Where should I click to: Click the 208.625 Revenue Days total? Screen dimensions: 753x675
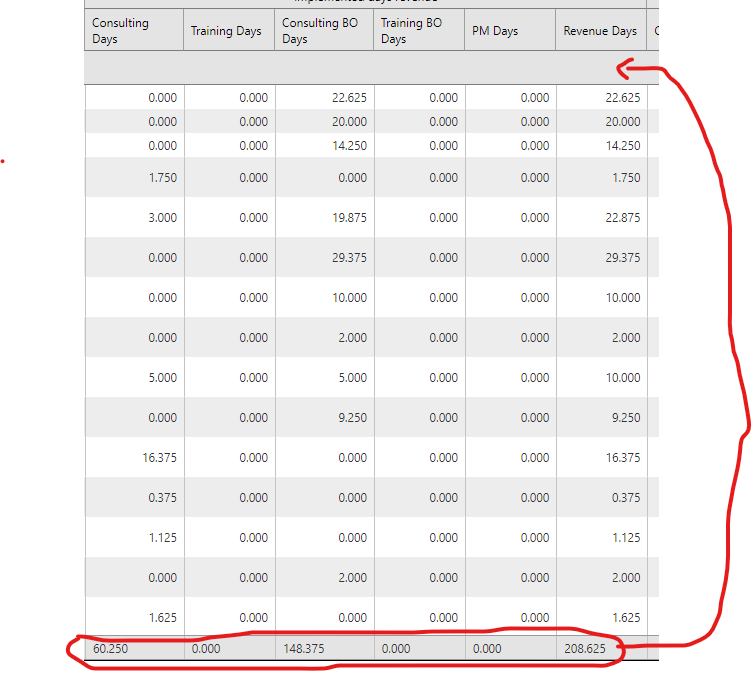pyautogui.click(x=585, y=649)
